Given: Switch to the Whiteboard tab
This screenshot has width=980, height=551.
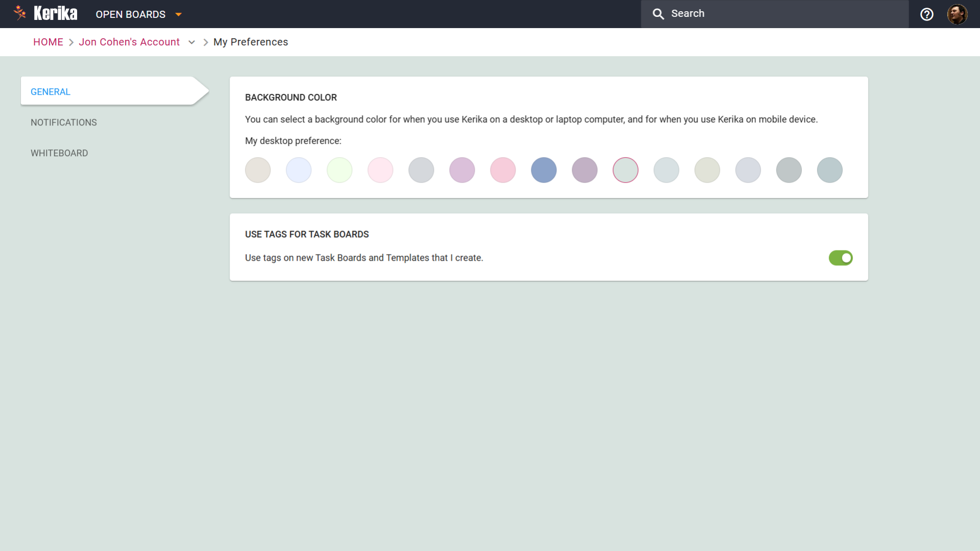Looking at the screenshot, I should pyautogui.click(x=59, y=153).
